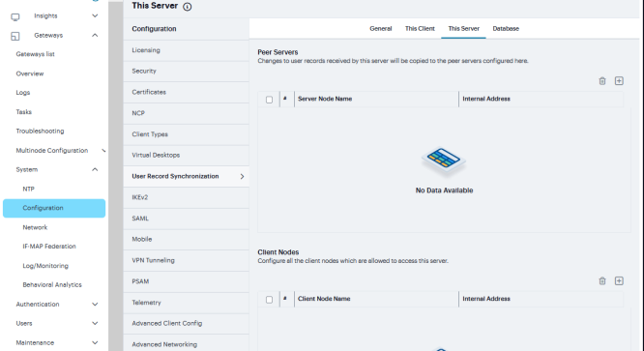
Task: Open IF-MAP Federation settings
Action: click(49, 247)
